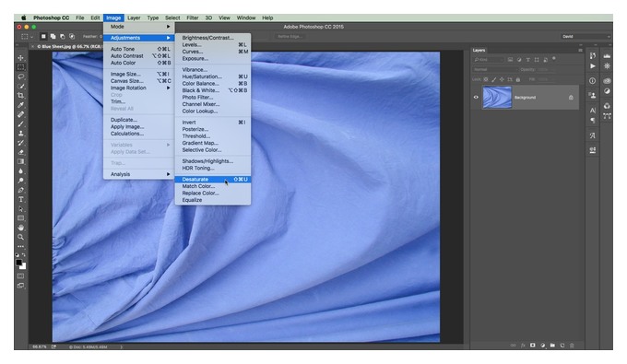Select the Quick Selection tool

21,86
